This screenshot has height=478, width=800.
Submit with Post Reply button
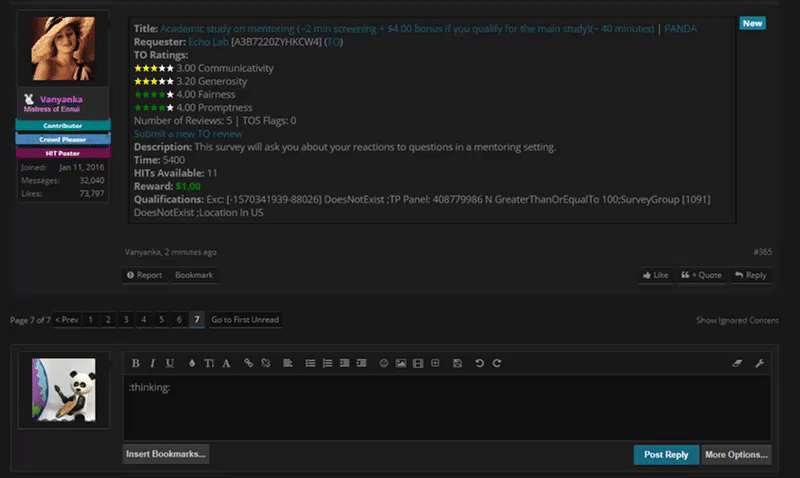[x=666, y=455]
